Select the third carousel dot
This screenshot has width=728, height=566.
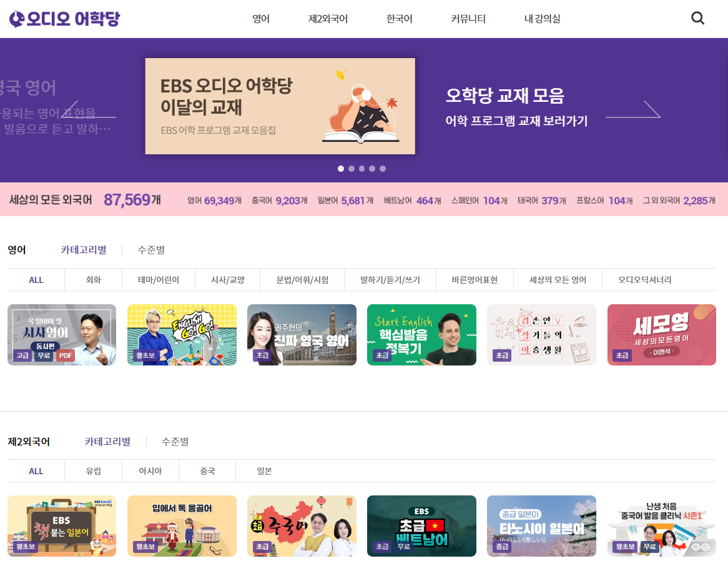(362, 168)
